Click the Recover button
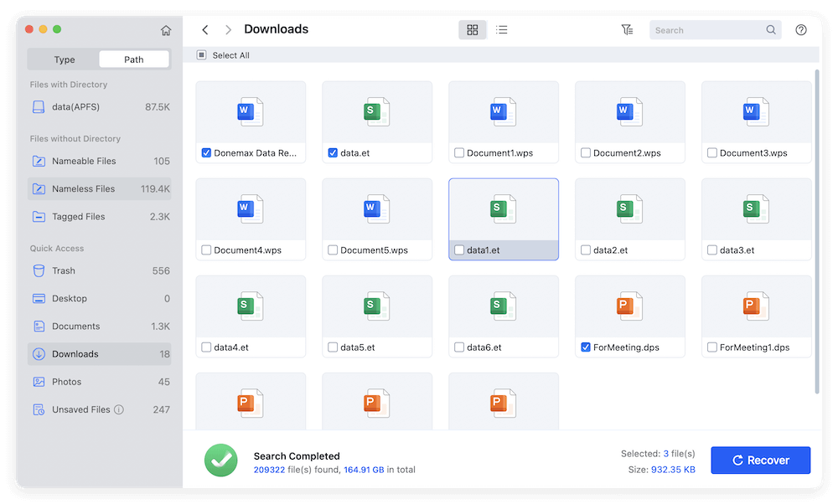Image resolution: width=838 pixels, height=504 pixels. (760, 460)
